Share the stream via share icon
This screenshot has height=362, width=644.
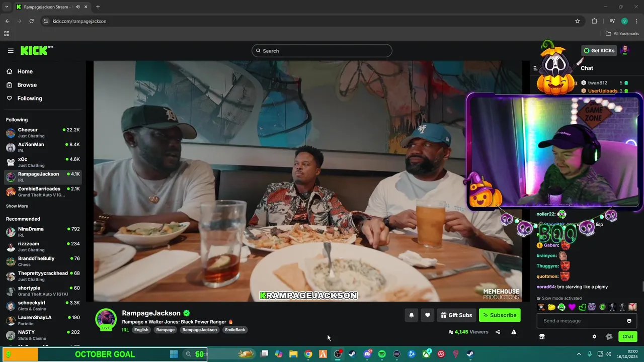(498, 332)
